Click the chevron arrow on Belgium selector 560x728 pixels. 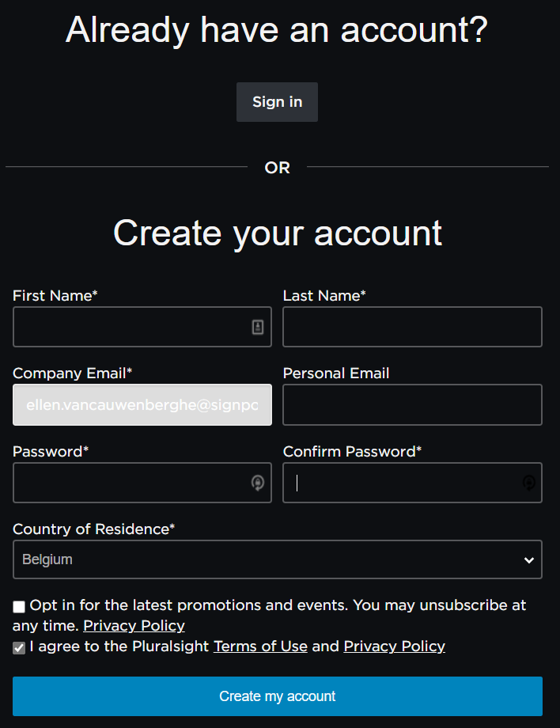pyautogui.click(x=528, y=560)
